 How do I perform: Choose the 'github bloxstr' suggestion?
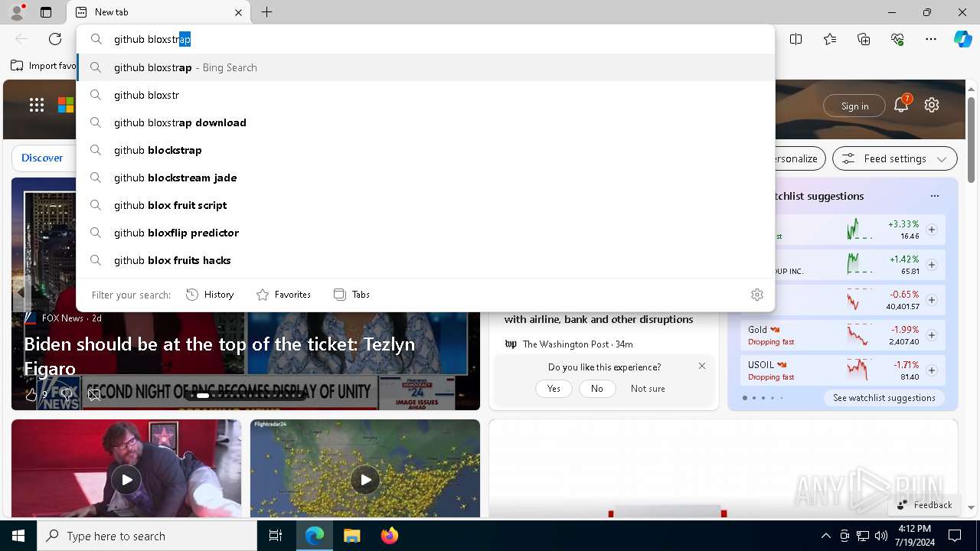[426, 95]
